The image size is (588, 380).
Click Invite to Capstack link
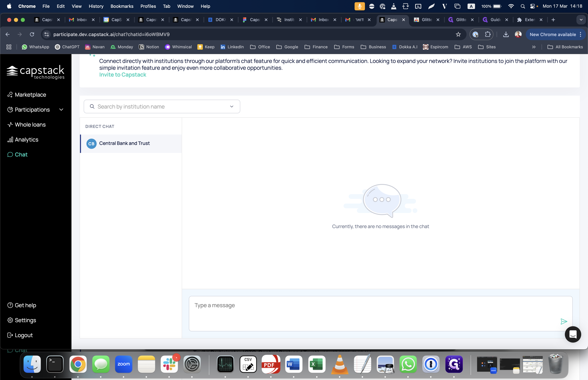click(123, 75)
